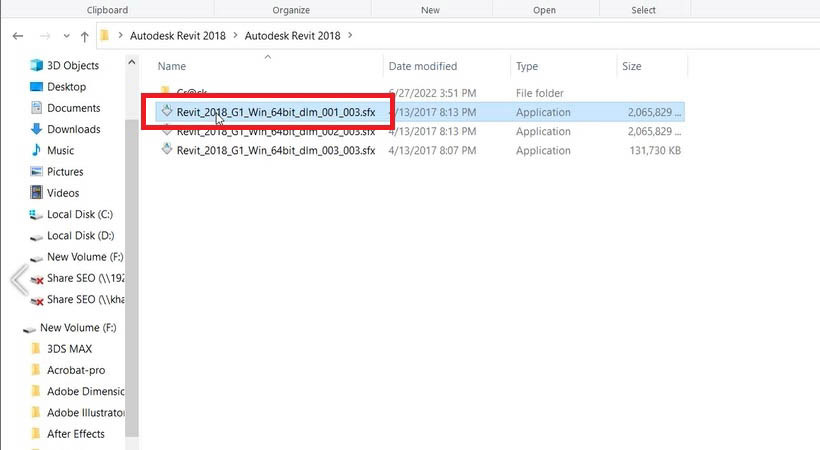
Task: Click the Adobe Dimension folder icon
Action: pos(36,391)
